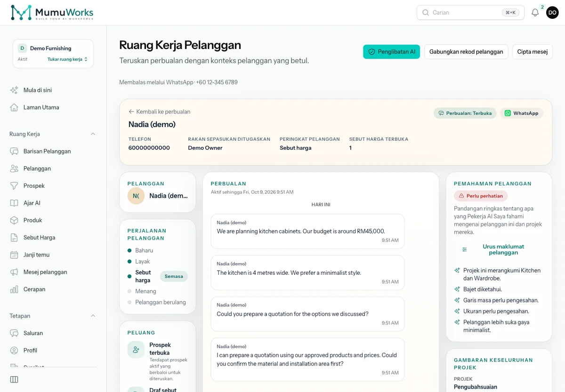Screen dimensions: 565x392
Task: Click the Semasa status badge
Action: [x=174, y=276]
